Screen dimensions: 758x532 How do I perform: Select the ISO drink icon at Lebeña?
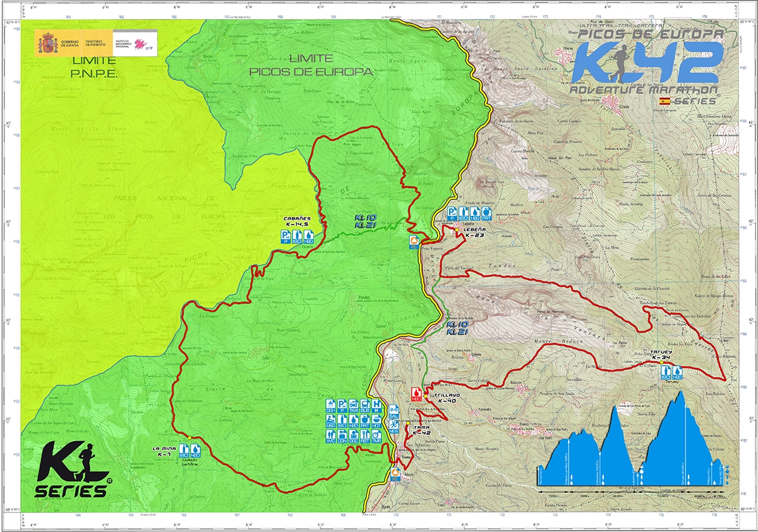click(x=464, y=214)
